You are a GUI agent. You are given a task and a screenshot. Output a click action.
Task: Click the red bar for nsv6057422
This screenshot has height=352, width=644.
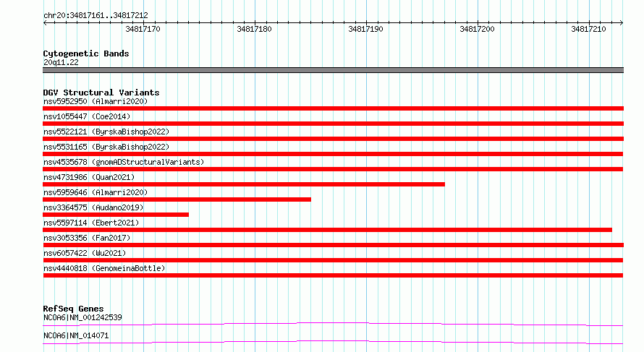[x=333, y=260]
